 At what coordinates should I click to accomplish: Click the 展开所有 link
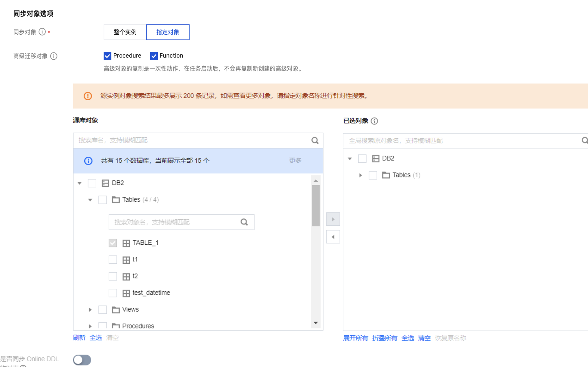click(x=355, y=338)
